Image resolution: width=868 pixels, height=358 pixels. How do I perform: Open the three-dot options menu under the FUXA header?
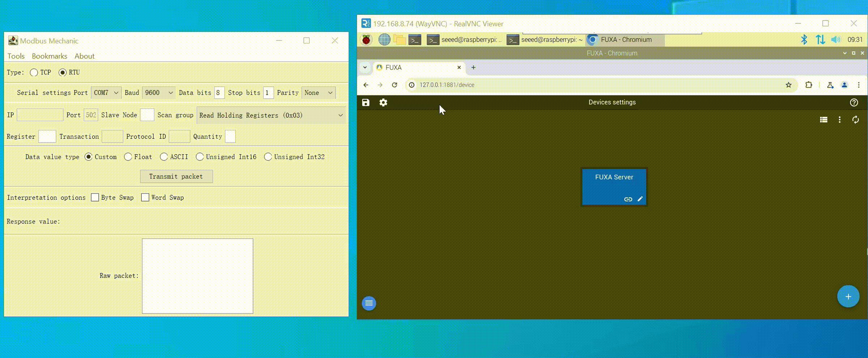[839, 120]
